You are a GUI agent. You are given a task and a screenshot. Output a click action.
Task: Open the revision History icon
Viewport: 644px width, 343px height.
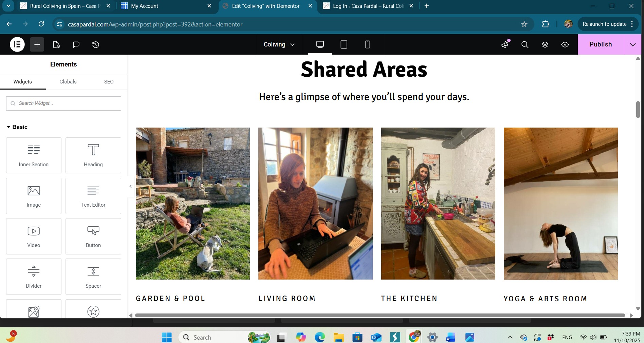[96, 44]
